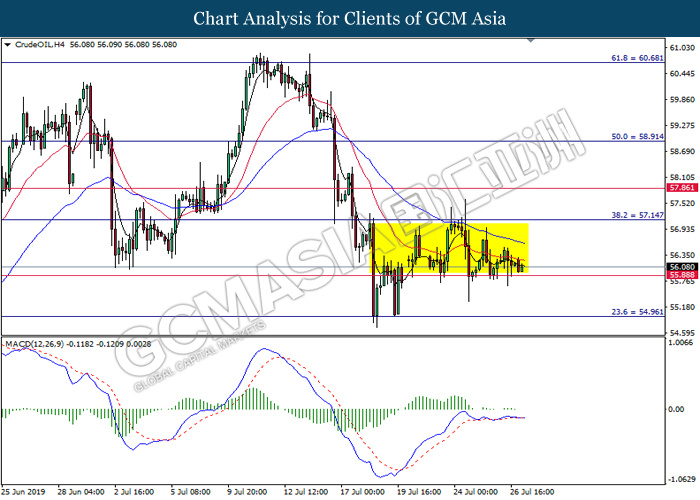Click the 56.935 price scale value
Screen dimensions: 700x500
(683, 229)
